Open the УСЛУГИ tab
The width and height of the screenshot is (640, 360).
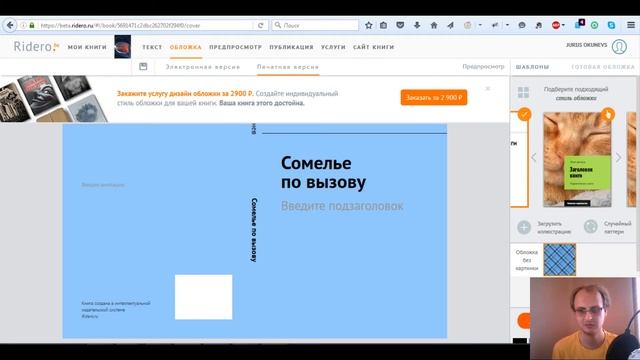click(x=333, y=47)
